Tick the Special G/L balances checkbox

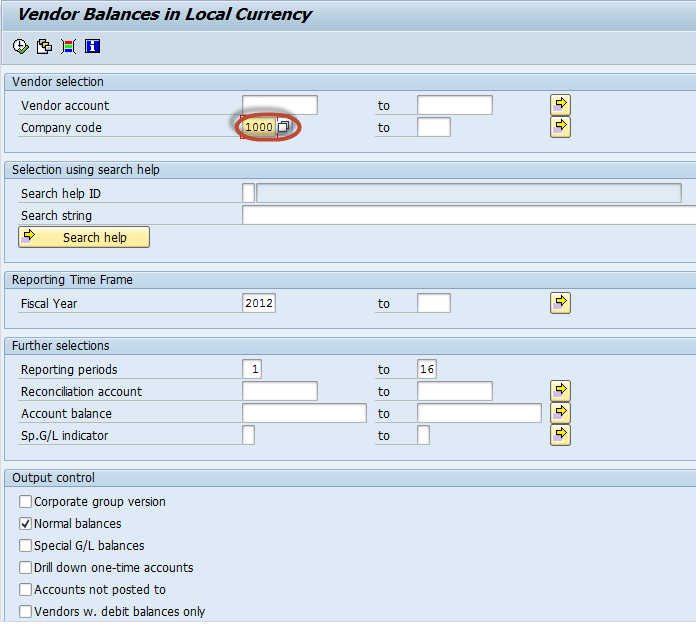pyautogui.click(x=25, y=546)
